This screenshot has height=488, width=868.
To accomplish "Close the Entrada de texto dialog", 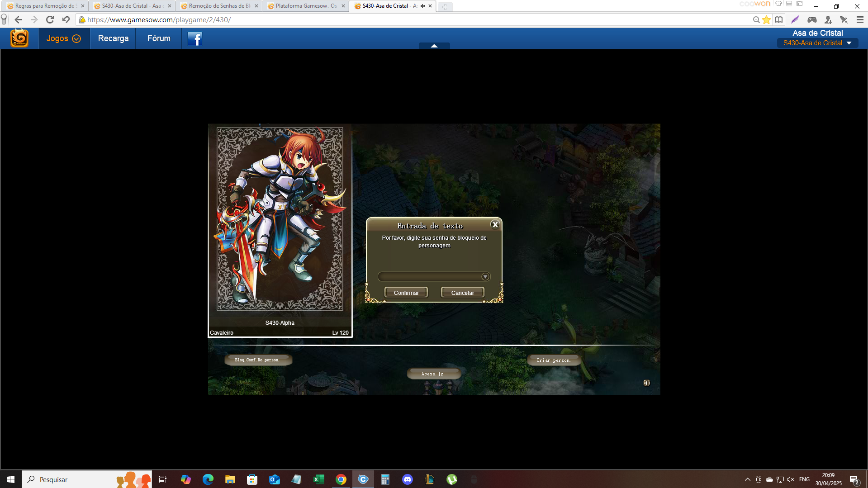I will 495,225.
